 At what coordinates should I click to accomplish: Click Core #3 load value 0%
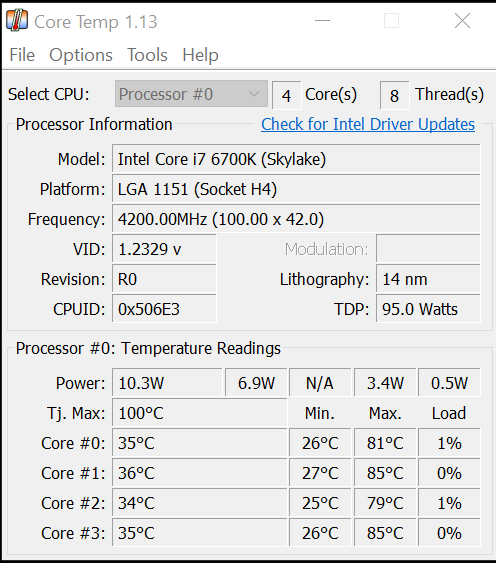449,533
